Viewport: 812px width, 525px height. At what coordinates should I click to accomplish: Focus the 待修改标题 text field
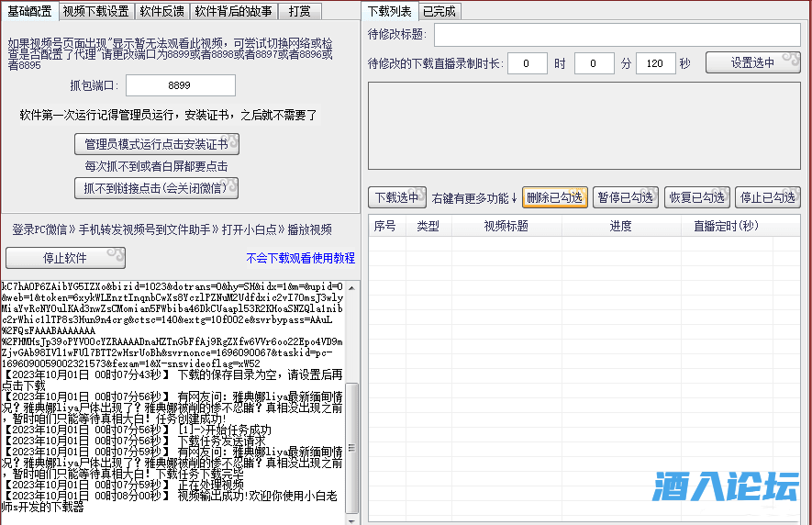[617, 35]
